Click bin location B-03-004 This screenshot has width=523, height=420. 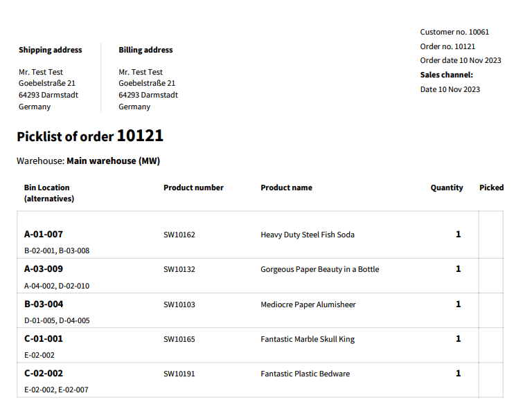click(44, 304)
